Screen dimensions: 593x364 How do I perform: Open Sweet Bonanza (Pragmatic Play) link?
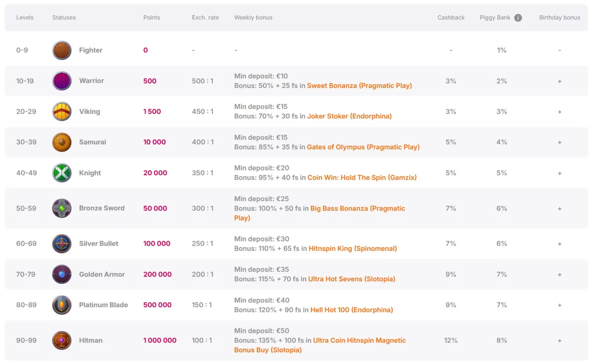pyautogui.click(x=359, y=86)
